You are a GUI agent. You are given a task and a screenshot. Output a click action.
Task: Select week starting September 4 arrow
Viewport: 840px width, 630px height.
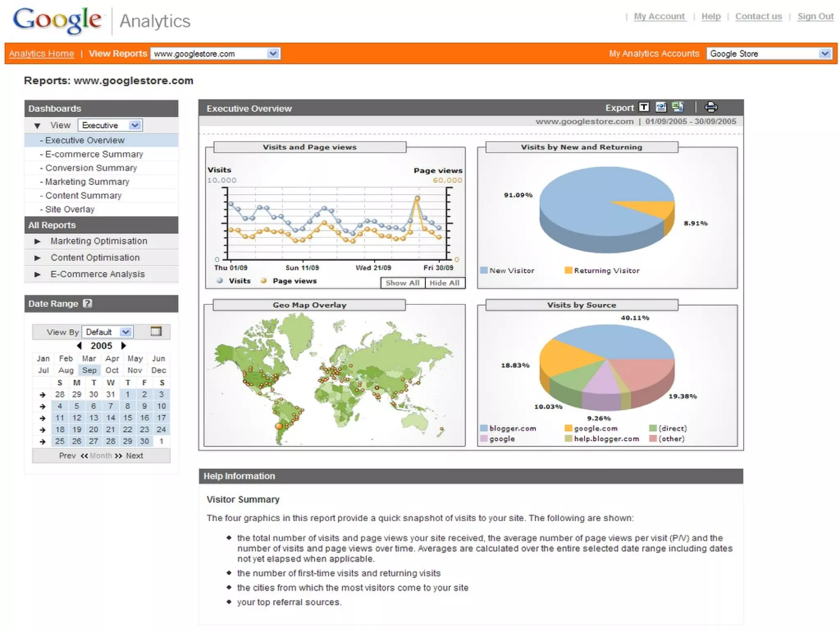(x=42, y=406)
